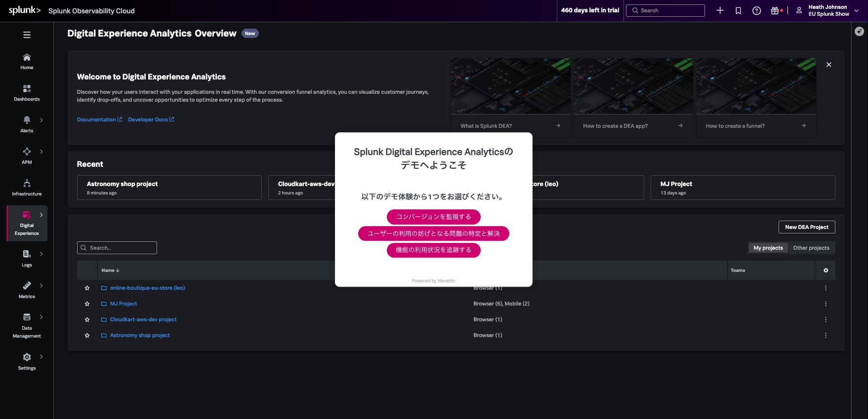Expand the Alerts submenu chevron
868x419 pixels.
coord(41,120)
